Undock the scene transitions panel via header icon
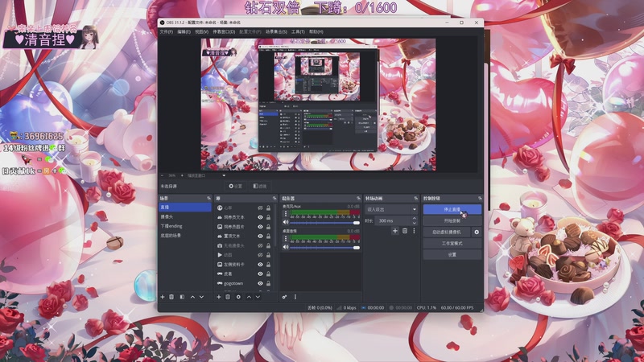Screen dimensions: 644x362 tap(416, 199)
